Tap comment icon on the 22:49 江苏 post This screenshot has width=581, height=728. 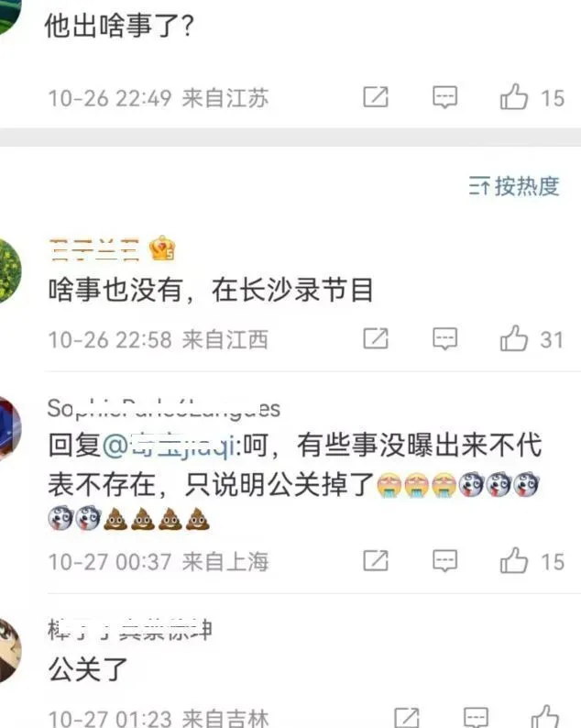click(444, 97)
